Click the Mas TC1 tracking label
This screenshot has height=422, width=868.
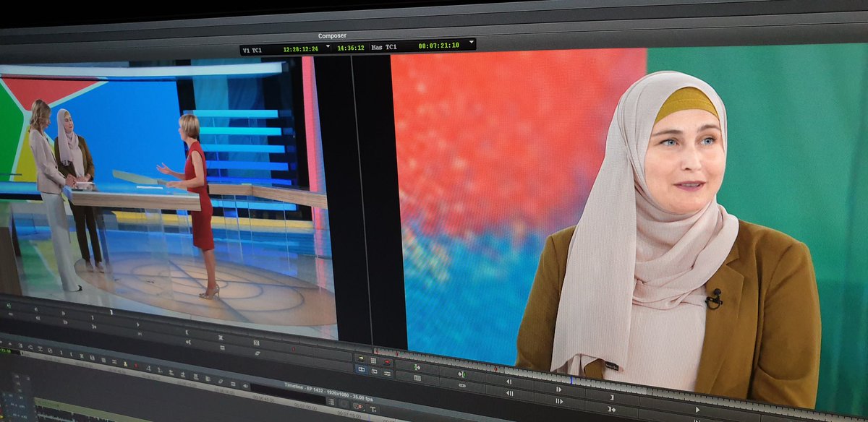click(384, 47)
